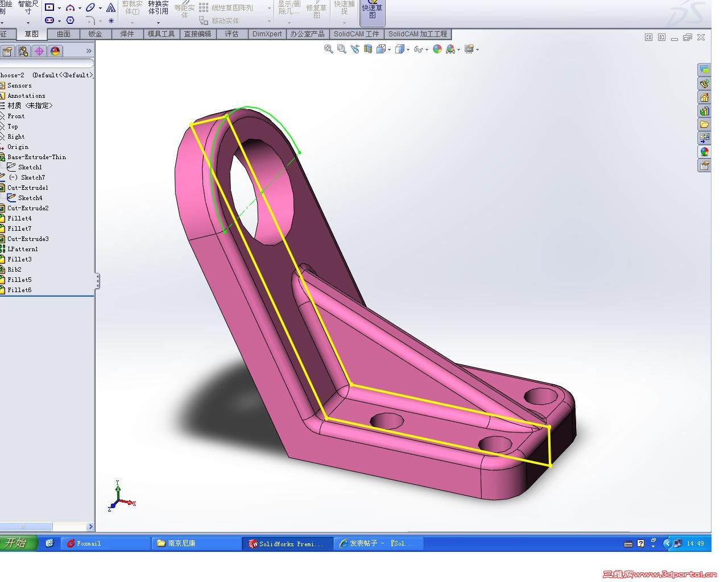
Task: Click the Rapid Sketch (快速草图) button
Action: (373, 13)
